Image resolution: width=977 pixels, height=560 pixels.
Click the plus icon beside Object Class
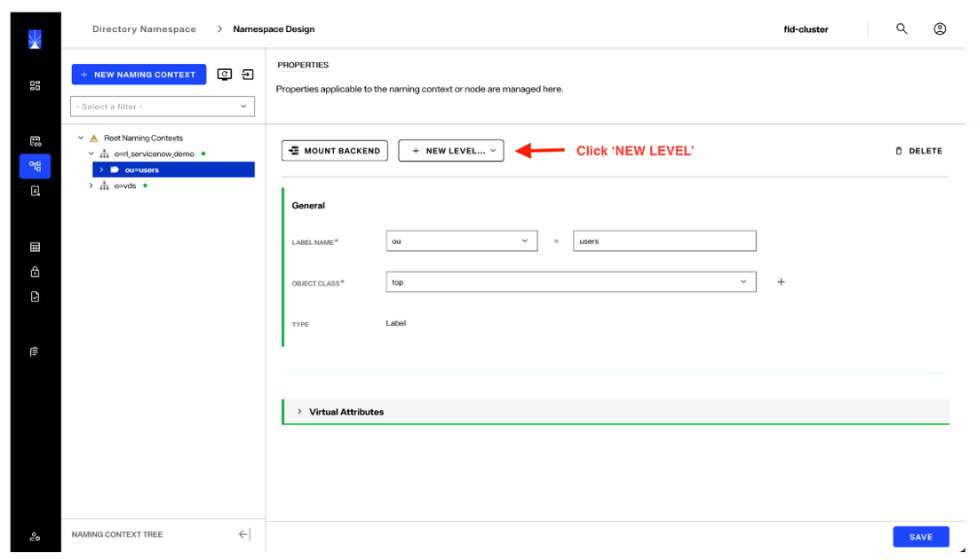pos(781,282)
